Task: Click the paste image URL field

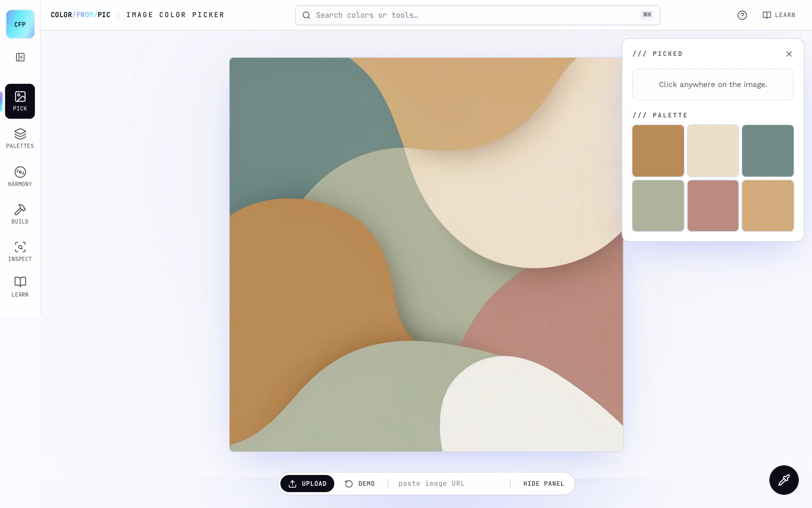Action: pyautogui.click(x=449, y=484)
